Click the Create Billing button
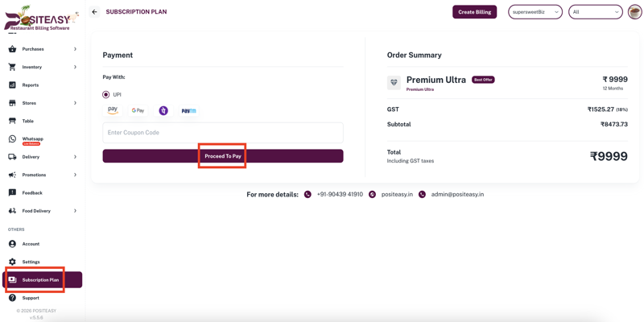The height and width of the screenshot is (322, 644). 474,12
